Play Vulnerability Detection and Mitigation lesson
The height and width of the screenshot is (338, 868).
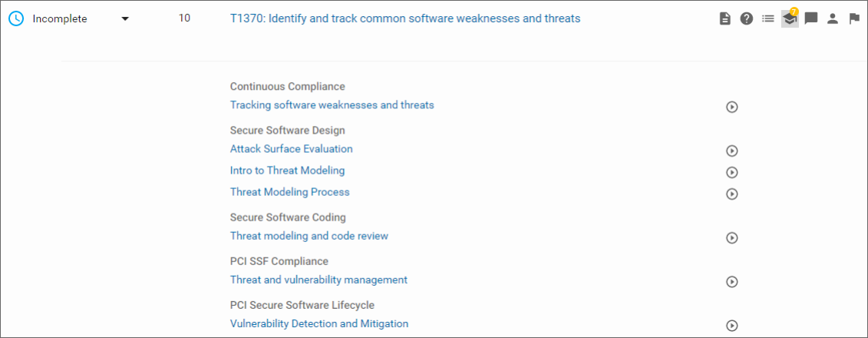pyautogui.click(x=731, y=326)
